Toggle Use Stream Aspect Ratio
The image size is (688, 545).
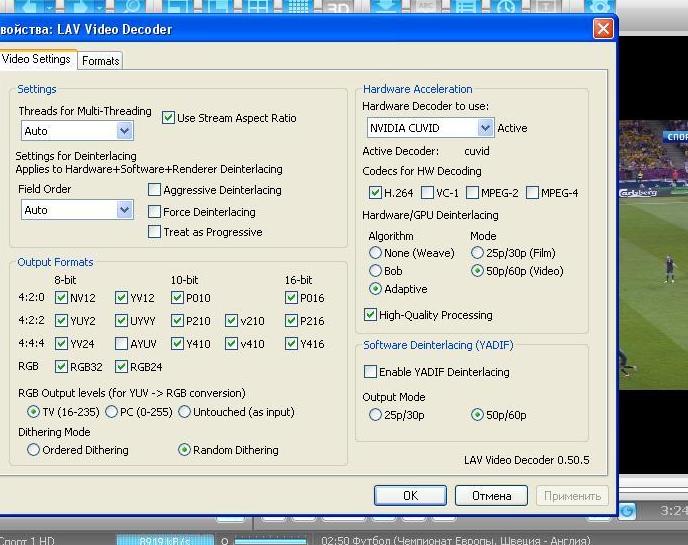click(x=169, y=118)
